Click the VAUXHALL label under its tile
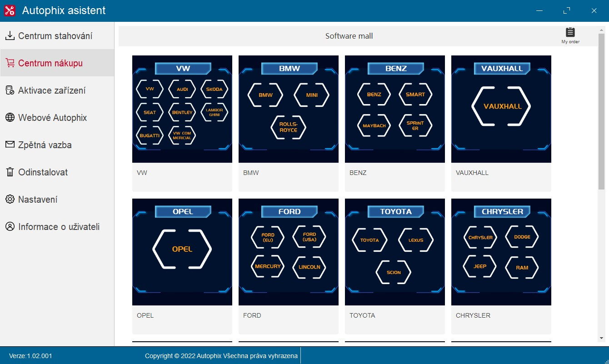Image resolution: width=609 pixels, height=364 pixels. tap(472, 173)
